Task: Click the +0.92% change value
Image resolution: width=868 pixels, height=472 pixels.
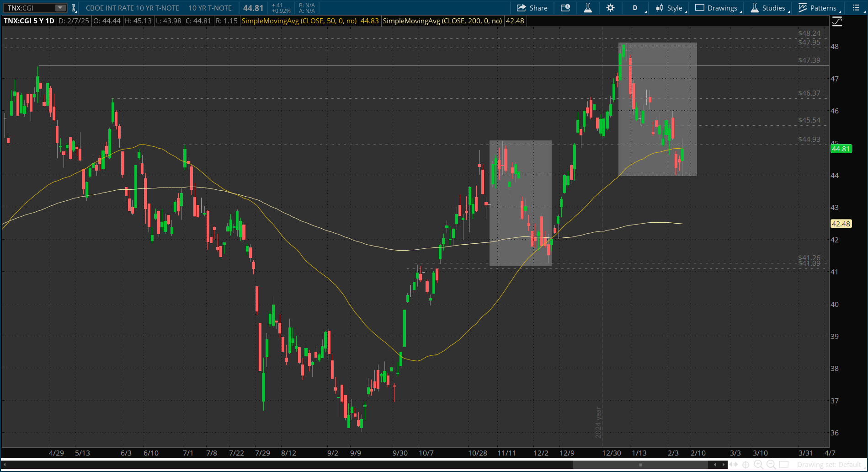Action: pos(281,11)
